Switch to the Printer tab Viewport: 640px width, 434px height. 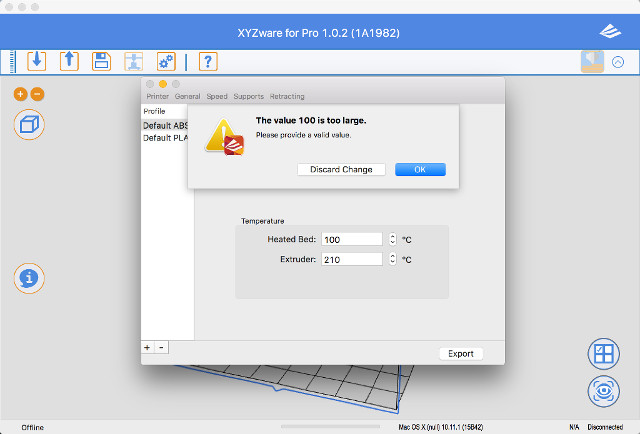click(158, 96)
